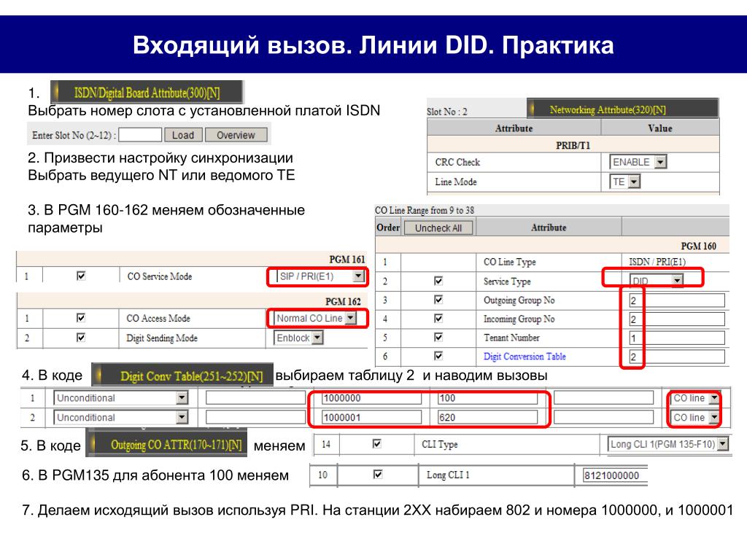Open the Digit Sending Mode Enblock dropdown
Image resolution: width=747 pixels, height=560 pixels.
(x=298, y=338)
